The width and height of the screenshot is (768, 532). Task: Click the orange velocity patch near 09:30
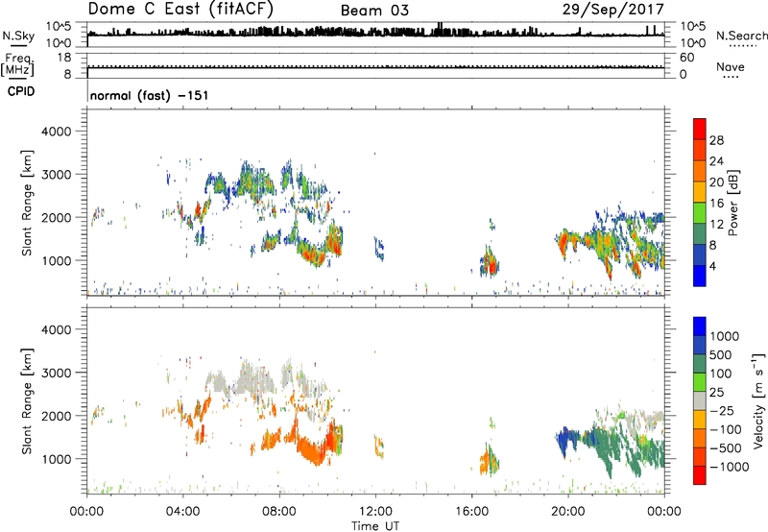312,448
